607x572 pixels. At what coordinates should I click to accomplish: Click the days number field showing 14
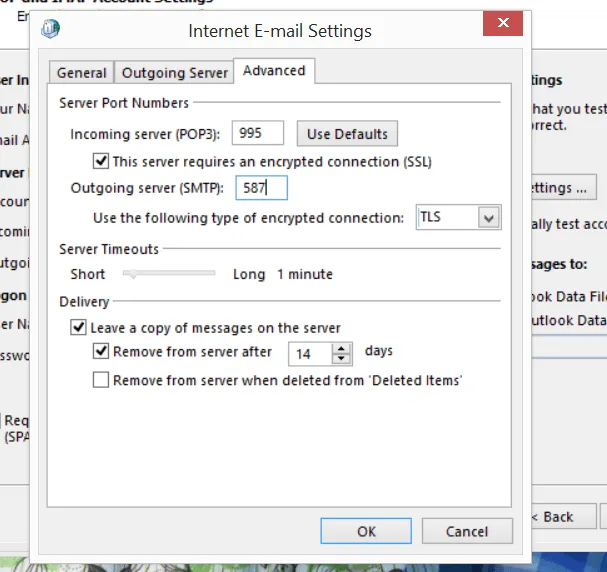tap(310, 354)
